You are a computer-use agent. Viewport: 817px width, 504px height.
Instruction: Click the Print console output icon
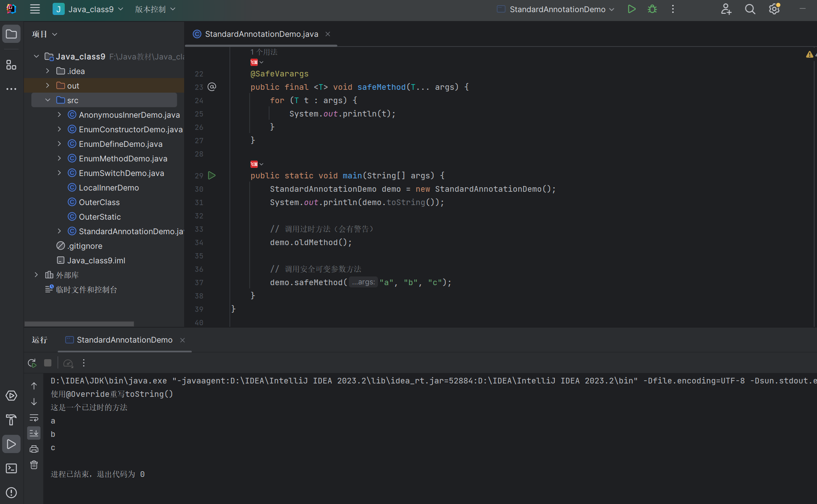pyautogui.click(x=34, y=449)
